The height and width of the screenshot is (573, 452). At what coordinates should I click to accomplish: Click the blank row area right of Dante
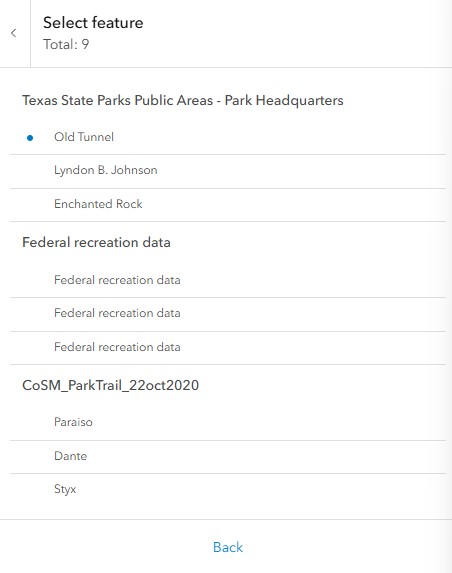[x=267, y=457]
